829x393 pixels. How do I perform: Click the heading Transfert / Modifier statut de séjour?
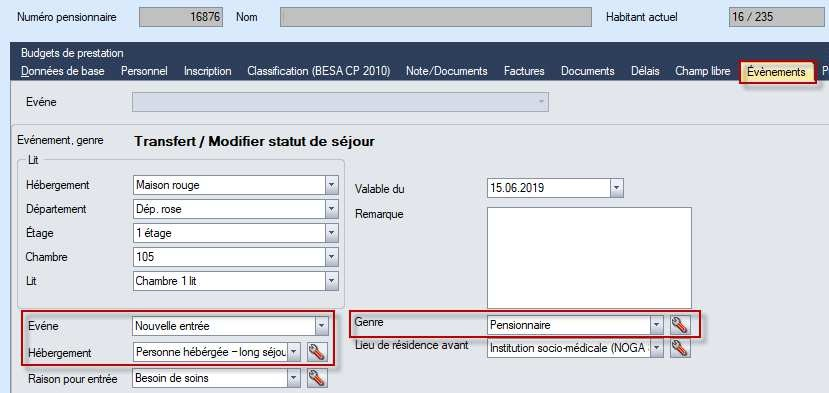(x=254, y=142)
